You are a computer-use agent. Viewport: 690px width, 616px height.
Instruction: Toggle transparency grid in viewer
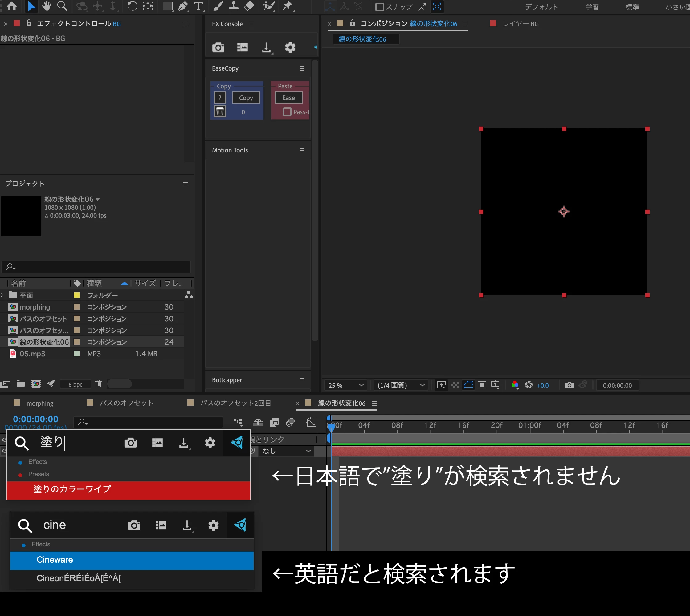[x=455, y=385]
